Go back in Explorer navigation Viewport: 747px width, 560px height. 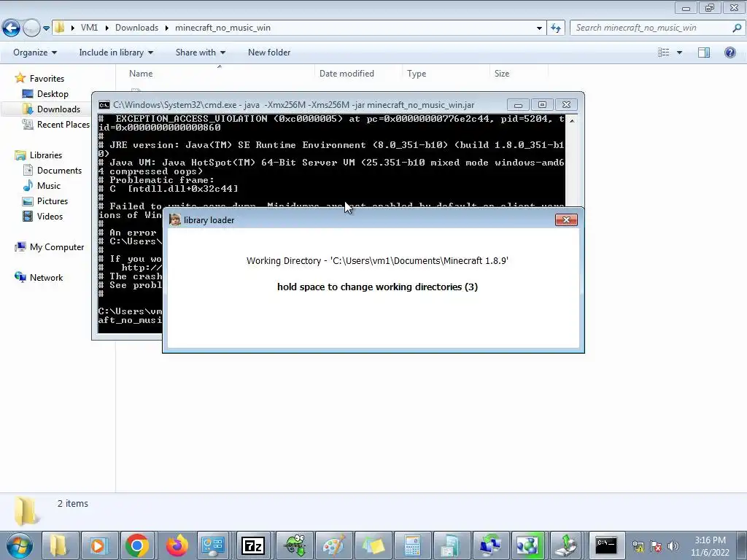pos(12,28)
